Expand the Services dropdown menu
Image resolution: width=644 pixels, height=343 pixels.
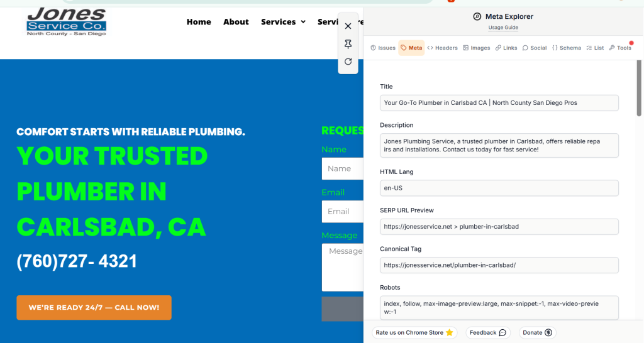click(x=283, y=22)
